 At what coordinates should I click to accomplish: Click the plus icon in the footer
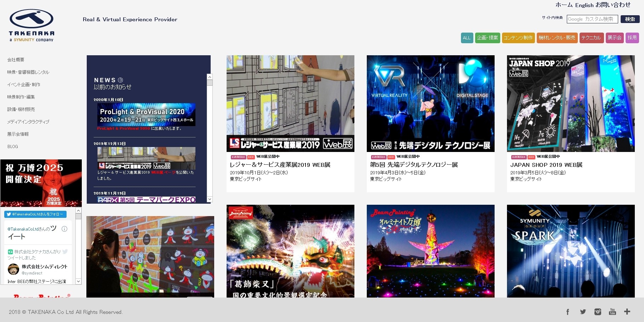[627, 312]
